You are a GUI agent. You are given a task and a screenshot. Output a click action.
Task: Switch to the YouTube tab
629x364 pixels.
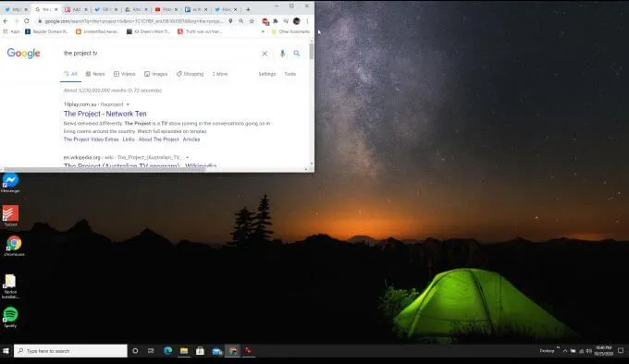pos(166,9)
